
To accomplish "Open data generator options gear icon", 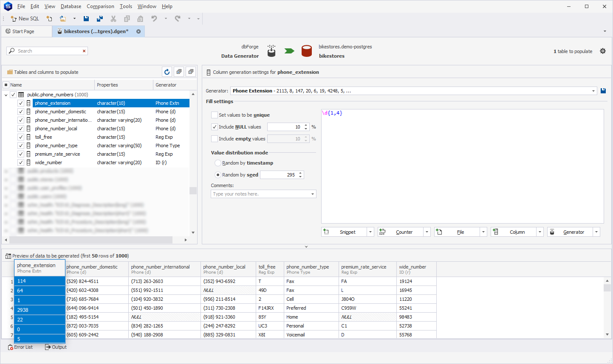I will (603, 51).
